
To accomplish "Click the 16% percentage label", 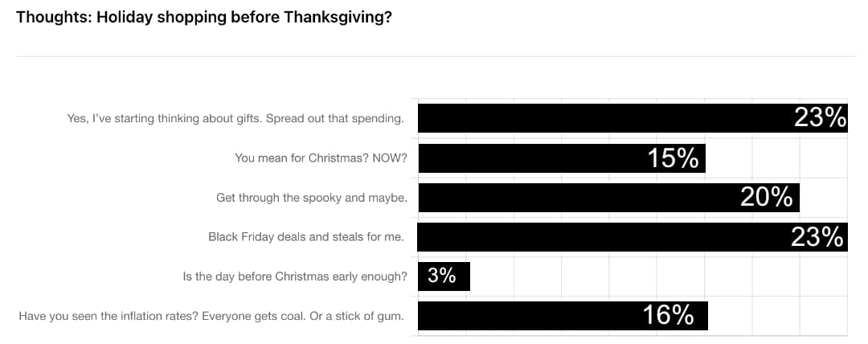I will (x=669, y=316).
